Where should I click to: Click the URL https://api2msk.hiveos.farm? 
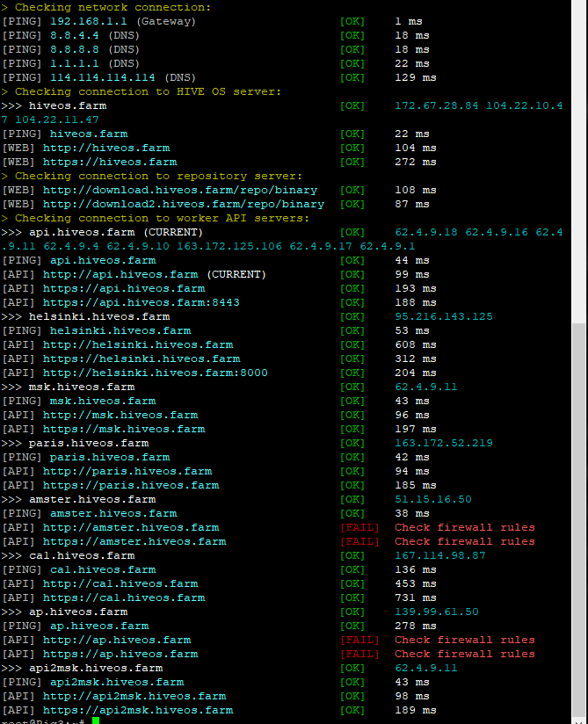point(138,711)
